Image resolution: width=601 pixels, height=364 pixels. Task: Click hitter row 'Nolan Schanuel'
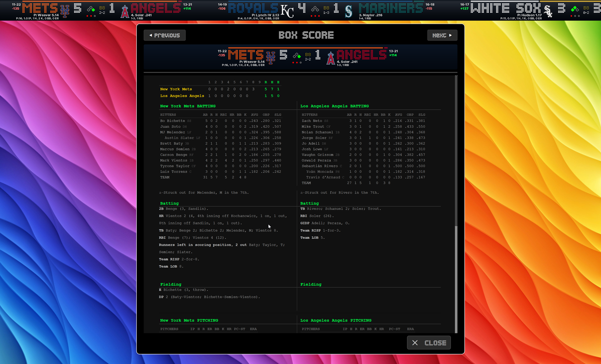[x=363, y=132]
